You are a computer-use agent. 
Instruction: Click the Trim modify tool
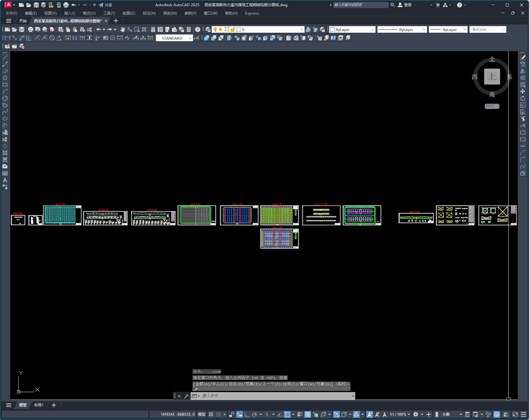coord(523,119)
